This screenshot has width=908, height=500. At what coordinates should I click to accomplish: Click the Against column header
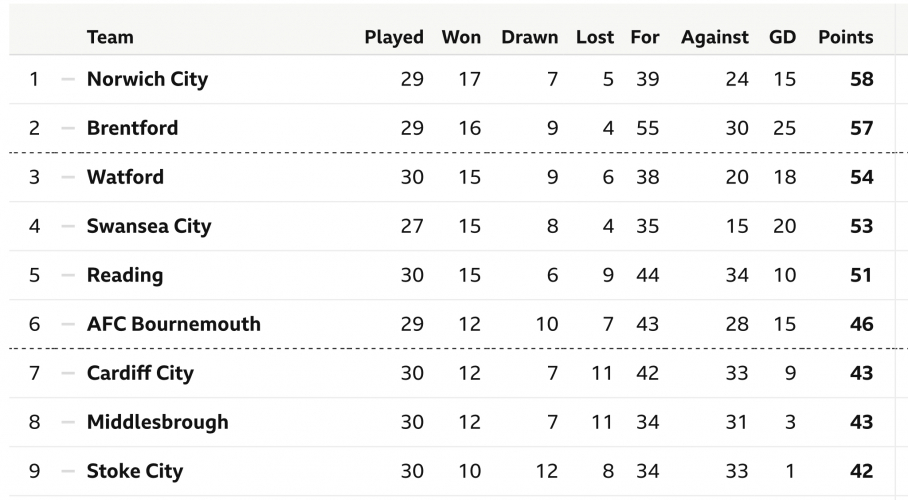coord(714,37)
